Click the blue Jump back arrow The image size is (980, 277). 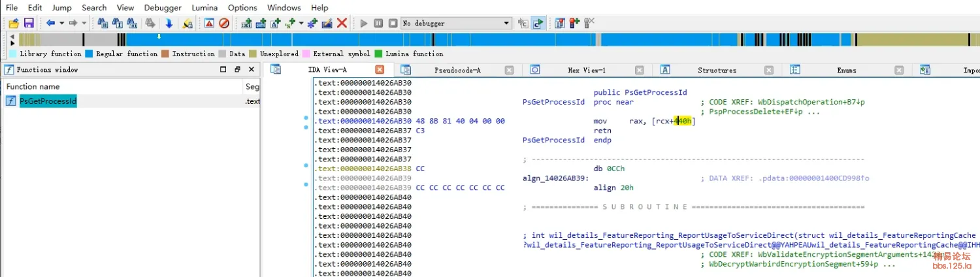50,24
